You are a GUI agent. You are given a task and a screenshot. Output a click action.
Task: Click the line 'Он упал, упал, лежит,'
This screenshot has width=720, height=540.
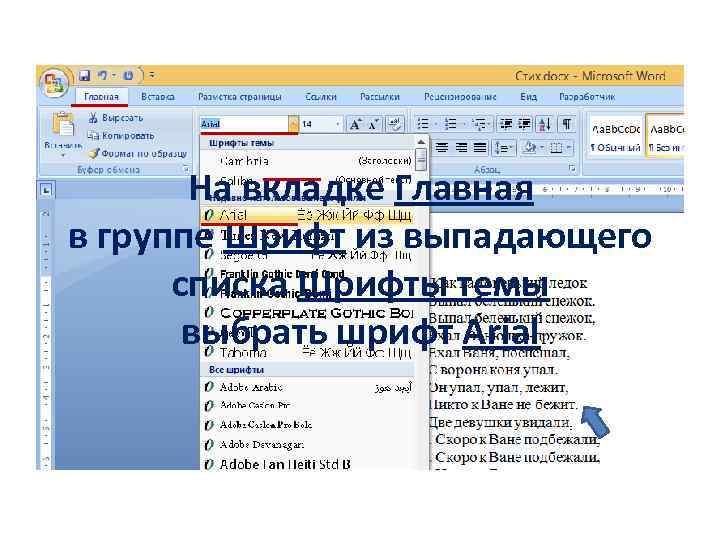pyautogui.click(x=498, y=387)
